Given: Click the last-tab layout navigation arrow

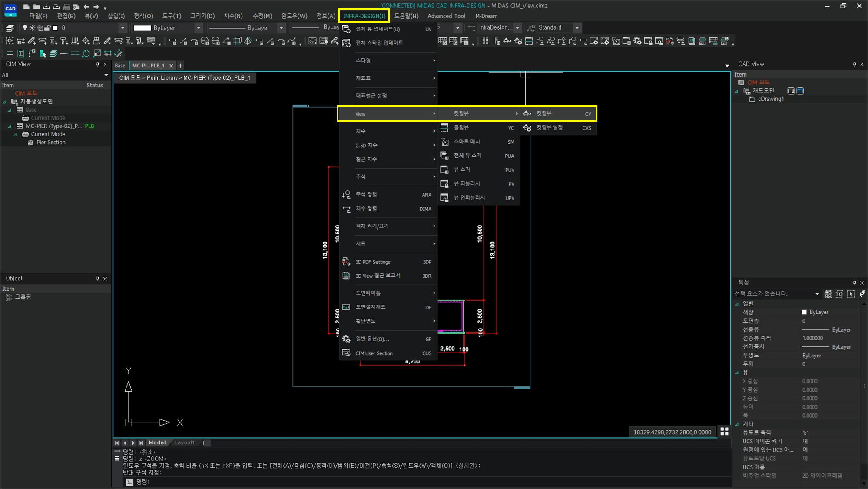Looking at the screenshot, I should pos(141,443).
